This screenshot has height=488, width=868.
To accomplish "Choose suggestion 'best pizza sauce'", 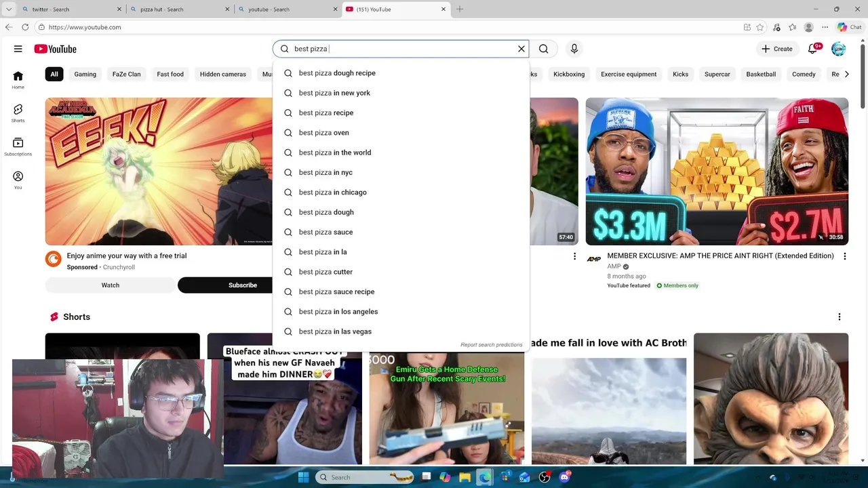I will click(401, 232).
